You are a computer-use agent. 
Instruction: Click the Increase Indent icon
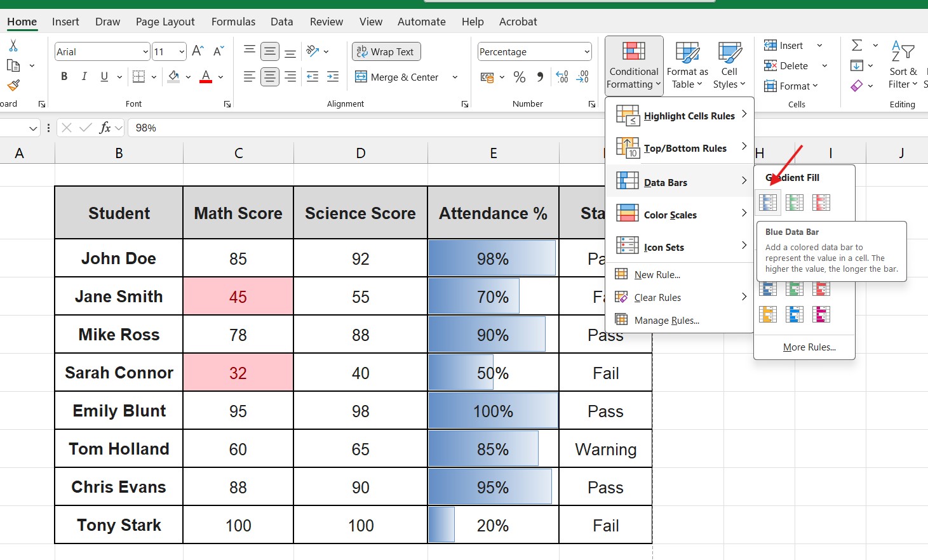(x=333, y=77)
